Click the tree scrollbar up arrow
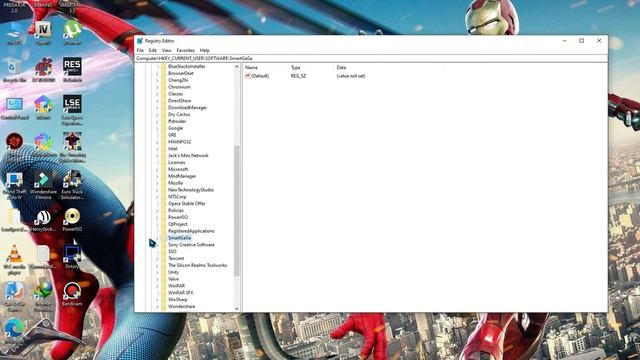Screen dimensions: 640x360 [x=236, y=67]
